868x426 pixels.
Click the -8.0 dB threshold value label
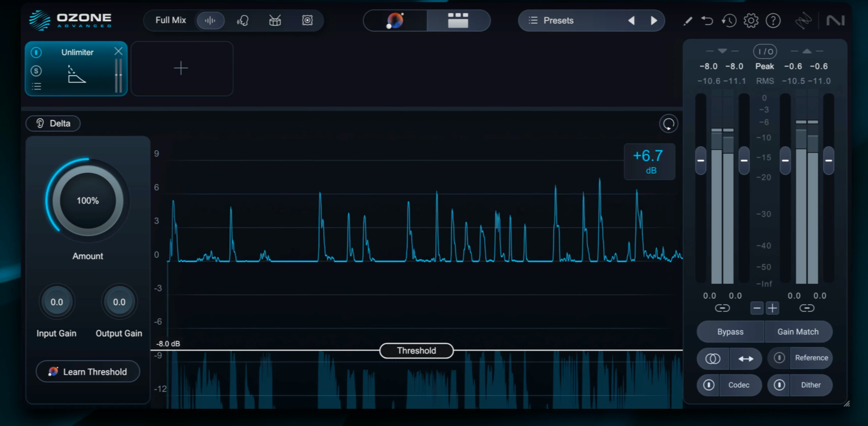tap(168, 344)
